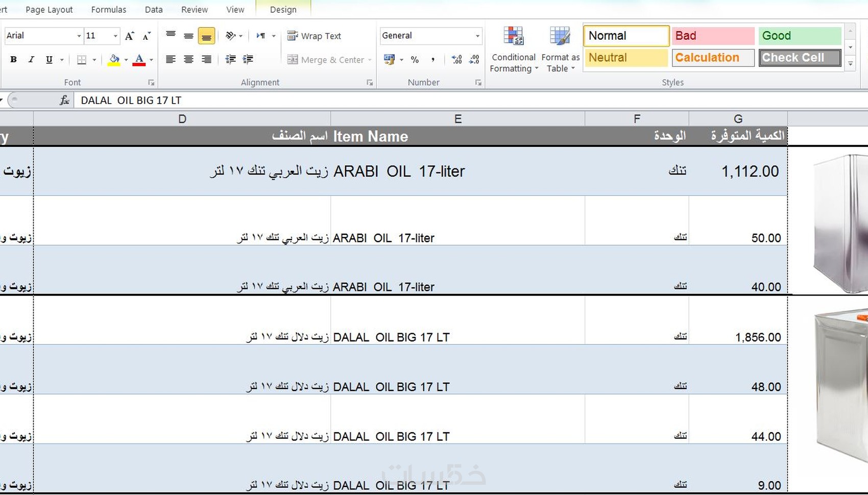Align cell text to the left
This screenshot has height=495, width=868.
click(171, 60)
